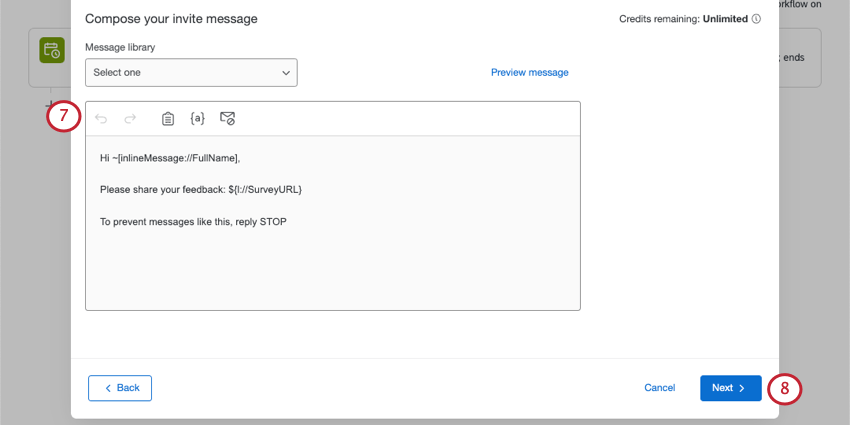850x425 pixels.
Task: Click the FullName greeting line in message
Action: coord(170,158)
